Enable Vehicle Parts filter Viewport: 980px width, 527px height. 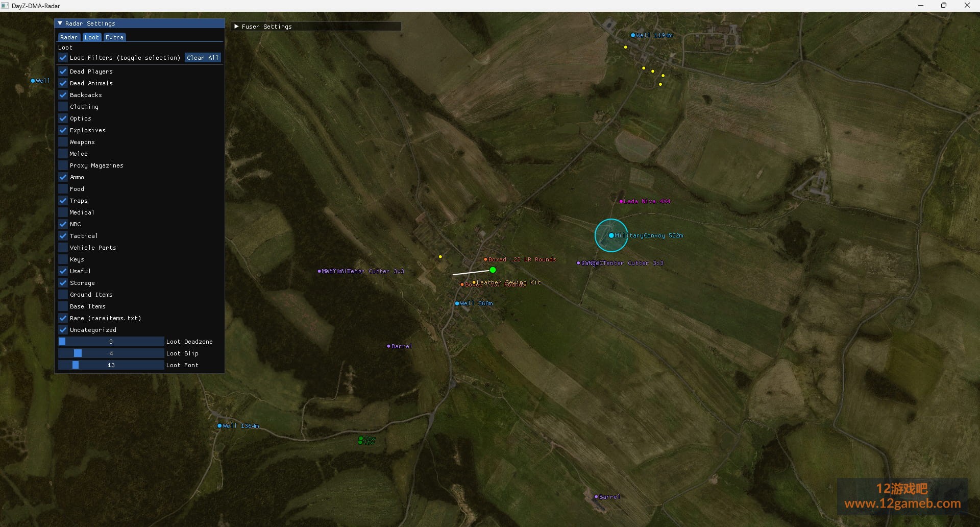[x=63, y=248]
